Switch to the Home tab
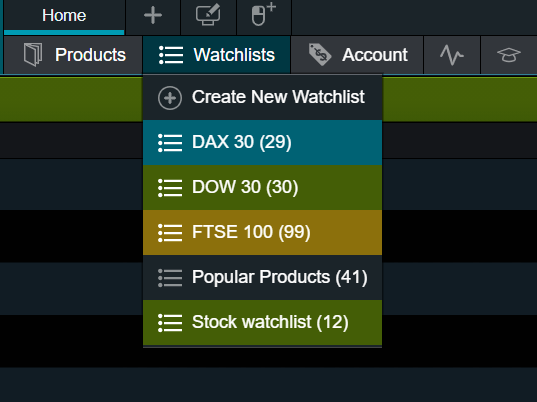The width and height of the screenshot is (537, 402). (x=64, y=17)
